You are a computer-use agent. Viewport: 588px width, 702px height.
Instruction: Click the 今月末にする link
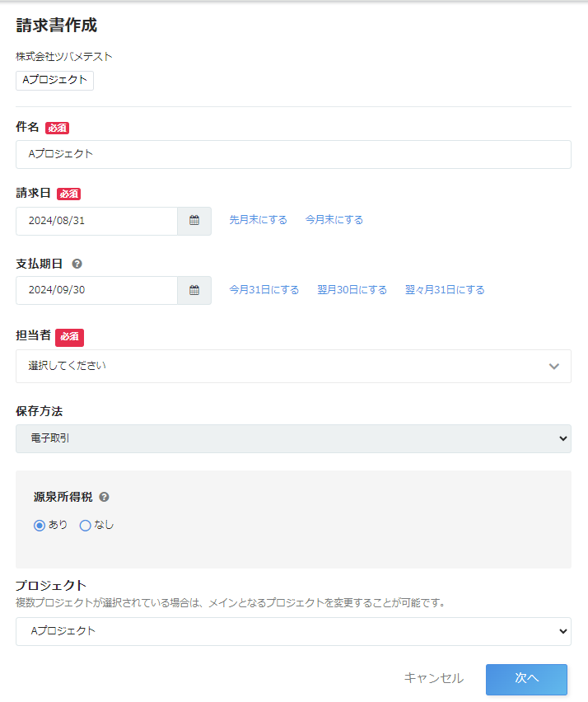[x=334, y=220]
